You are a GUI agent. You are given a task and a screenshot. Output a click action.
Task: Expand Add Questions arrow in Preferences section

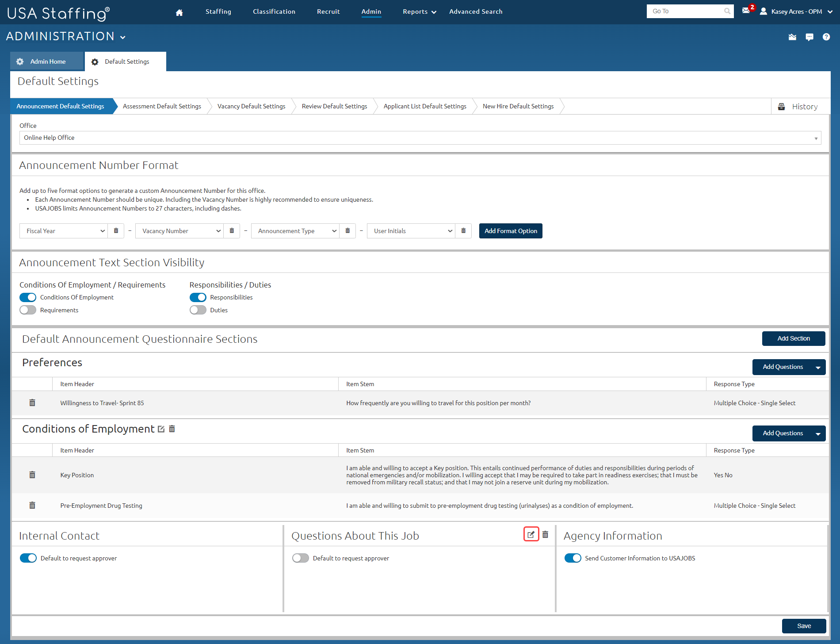point(818,367)
